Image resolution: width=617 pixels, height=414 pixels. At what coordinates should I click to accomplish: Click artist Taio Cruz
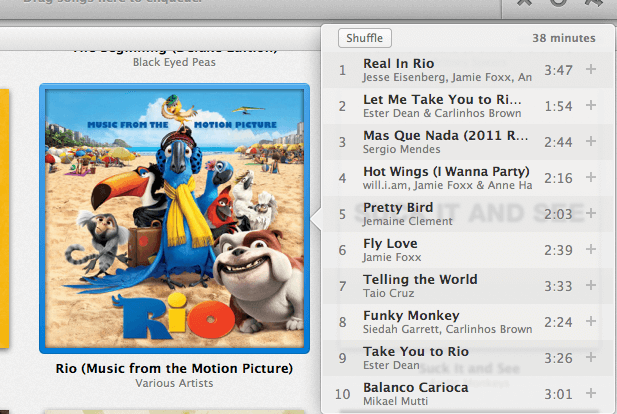tap(389, 293)
